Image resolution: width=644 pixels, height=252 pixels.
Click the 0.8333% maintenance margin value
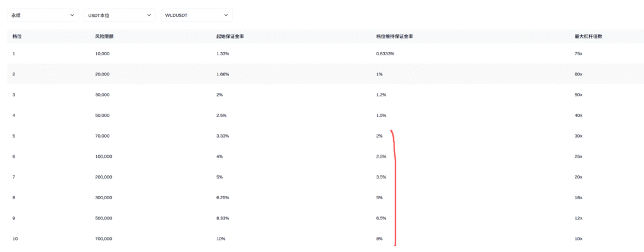(x=385, y=54)
